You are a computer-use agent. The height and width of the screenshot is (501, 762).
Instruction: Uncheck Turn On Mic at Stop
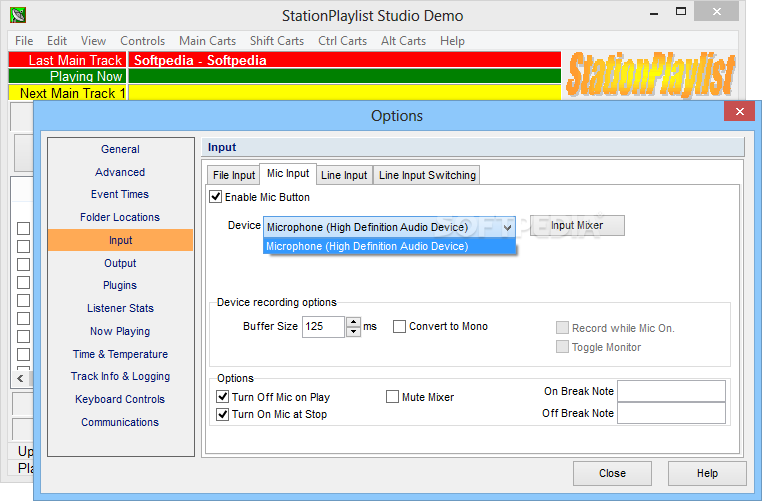[x=223, y=414]
